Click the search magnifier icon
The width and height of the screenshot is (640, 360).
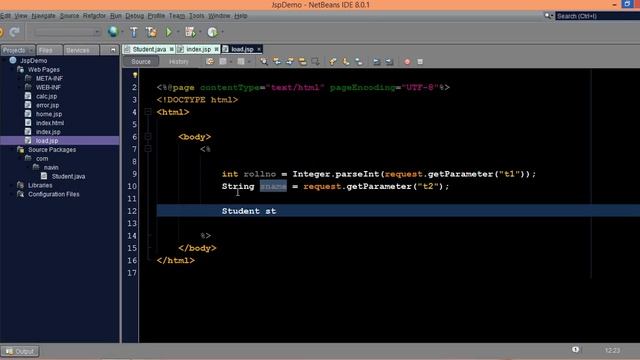click(x=547, y=16)
